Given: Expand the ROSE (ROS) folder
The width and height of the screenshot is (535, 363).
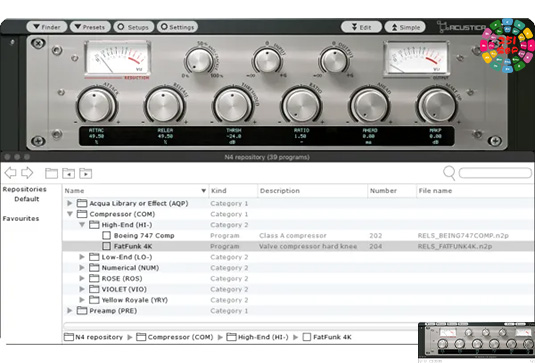Looking at the screenshot, I should pos(82,278).
